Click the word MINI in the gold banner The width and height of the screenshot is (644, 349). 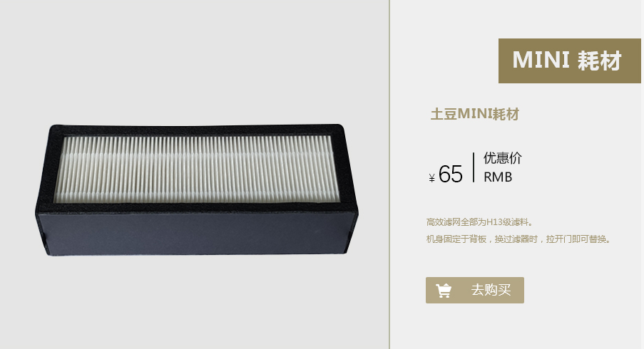[x=541, y=61]
